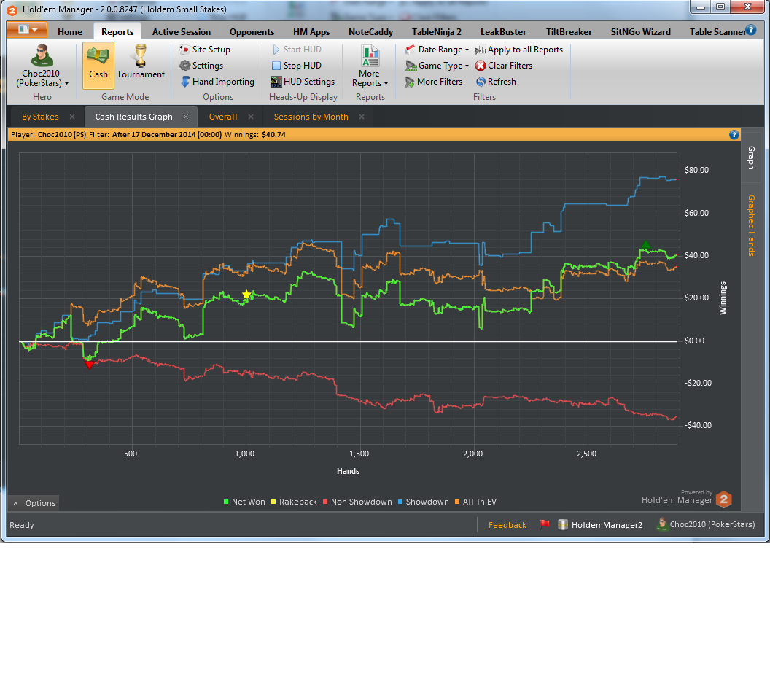Image resolution: width=770 pixels, height=700 pixels.
Task: Open the SitNGo Wizard tab
Action: click(640, 32)
